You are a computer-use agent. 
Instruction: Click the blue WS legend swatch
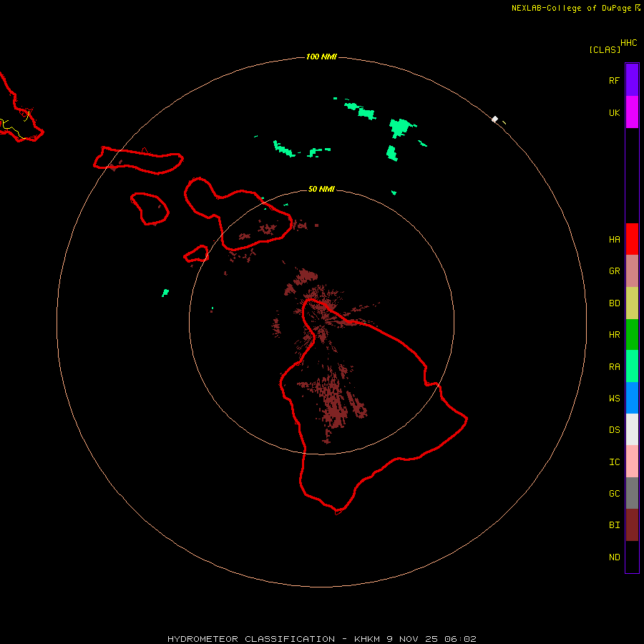pyautogui.click(x=632, y=398)
